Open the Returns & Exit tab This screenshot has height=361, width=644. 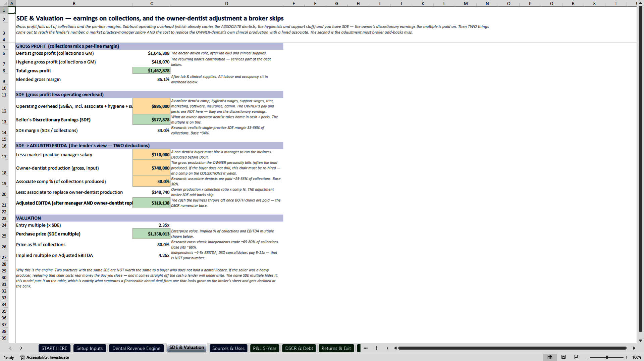(x=336, y=348)
